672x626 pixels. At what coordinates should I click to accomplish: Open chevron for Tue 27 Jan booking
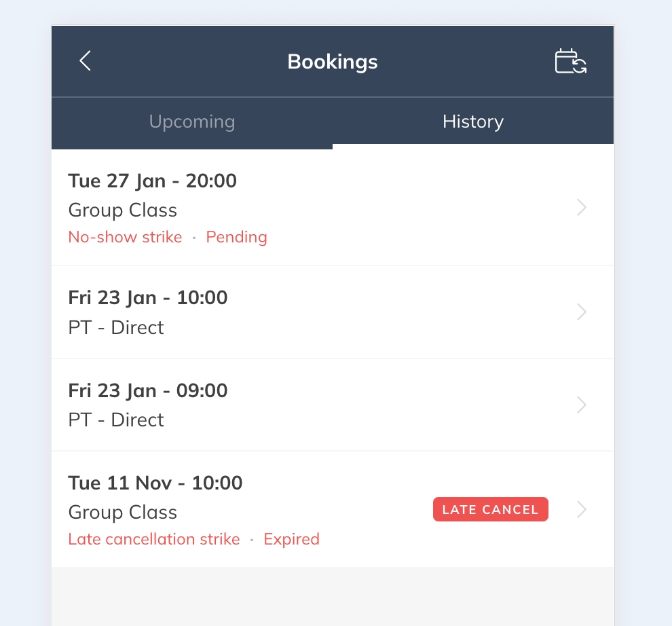tap(581, 208)
